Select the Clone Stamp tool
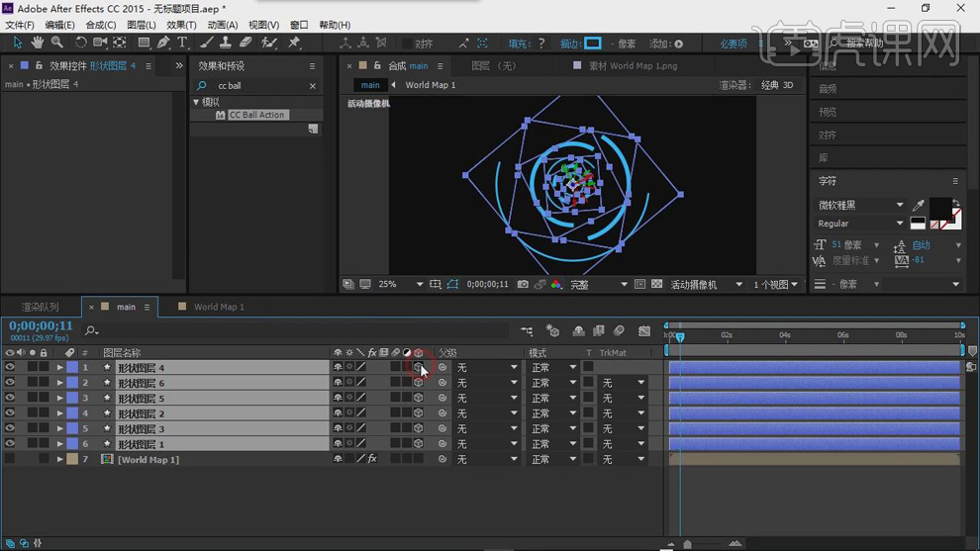This screenshot has height=551, width=980. point(226,43)
